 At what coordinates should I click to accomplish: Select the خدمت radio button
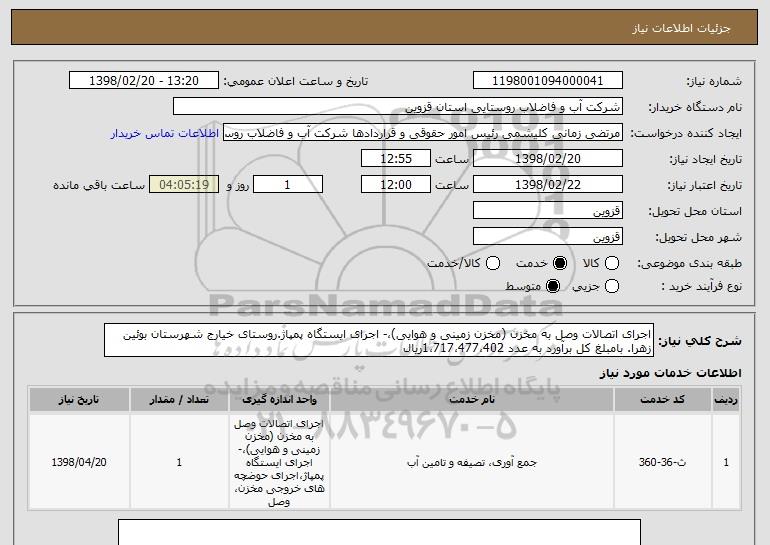pos(559,263)
